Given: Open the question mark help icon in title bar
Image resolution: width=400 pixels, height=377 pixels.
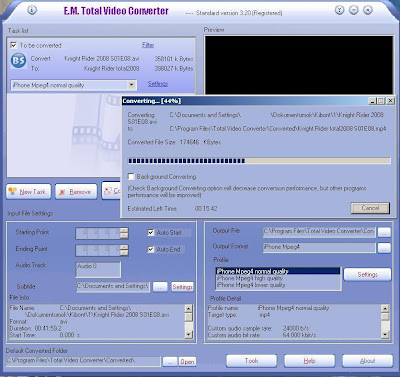Looking at the screenshot, I should [x=339, y=10].
